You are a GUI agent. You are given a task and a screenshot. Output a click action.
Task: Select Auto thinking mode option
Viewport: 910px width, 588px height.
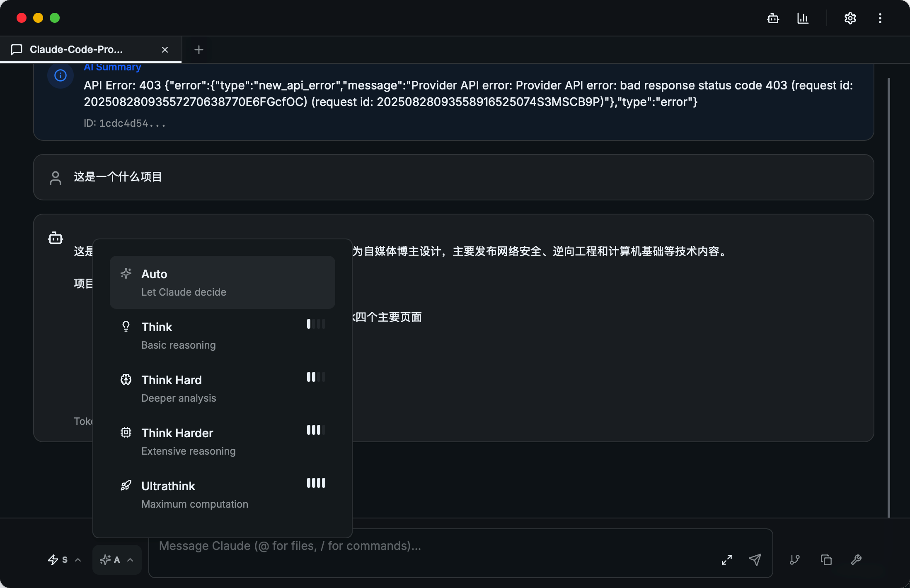[222, 282]
